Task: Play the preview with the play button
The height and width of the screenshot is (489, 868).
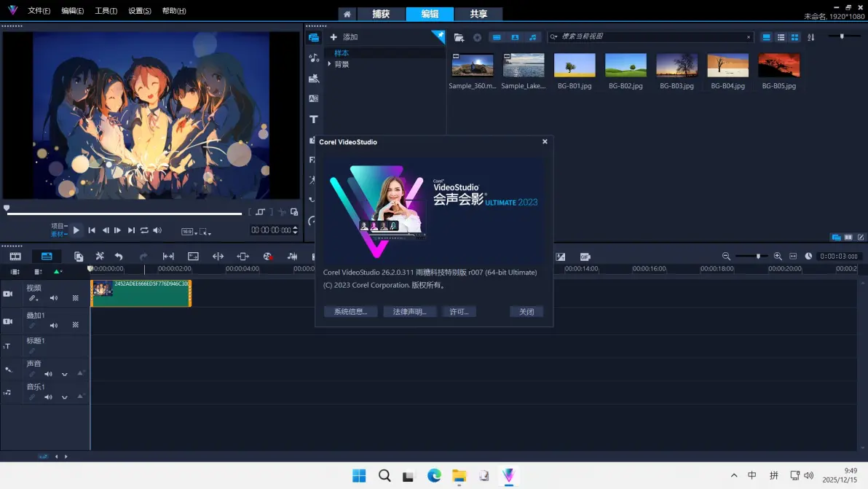Action: [x=76, y=230]
